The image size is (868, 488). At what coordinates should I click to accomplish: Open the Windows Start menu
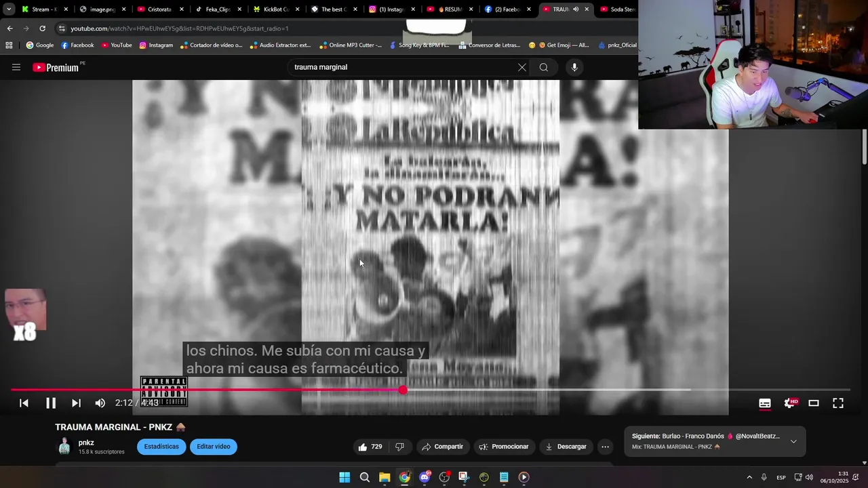(x=344, y=477)
